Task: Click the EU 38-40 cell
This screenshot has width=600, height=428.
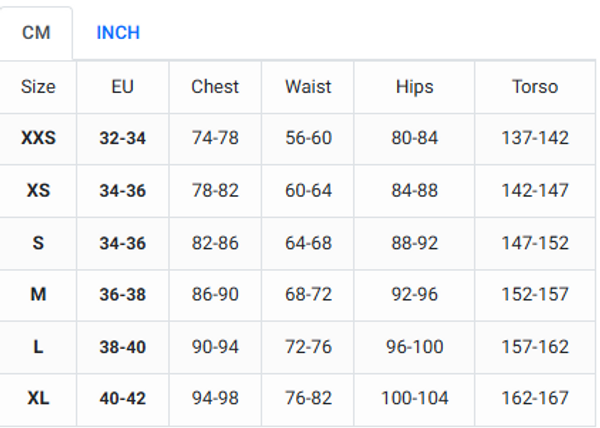Action: pos(122,347)
